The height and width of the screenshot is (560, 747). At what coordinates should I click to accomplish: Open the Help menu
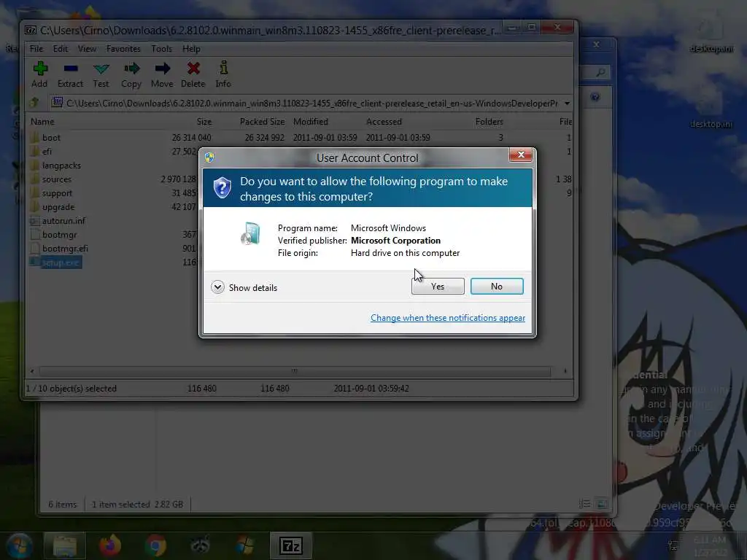point(191,49)
